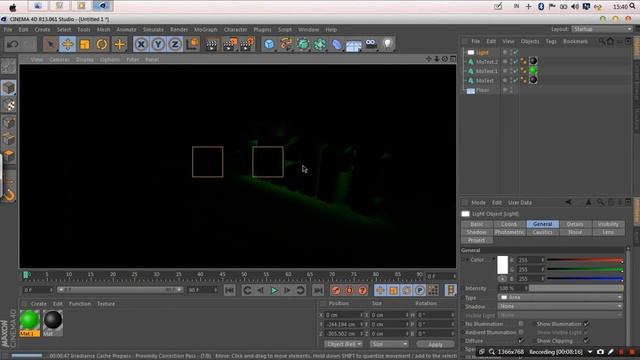Adjust the red color slider

click(x=585, y=260)
